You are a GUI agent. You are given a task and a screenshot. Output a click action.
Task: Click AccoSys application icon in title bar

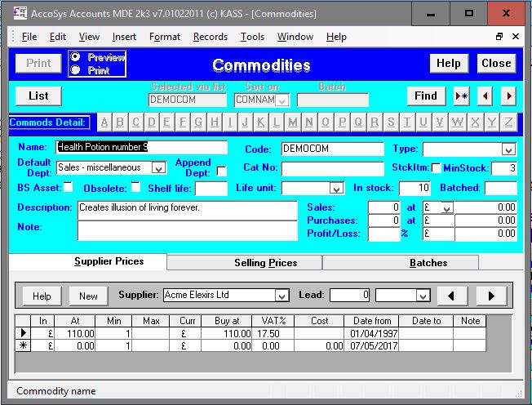[x=20, y=13]
